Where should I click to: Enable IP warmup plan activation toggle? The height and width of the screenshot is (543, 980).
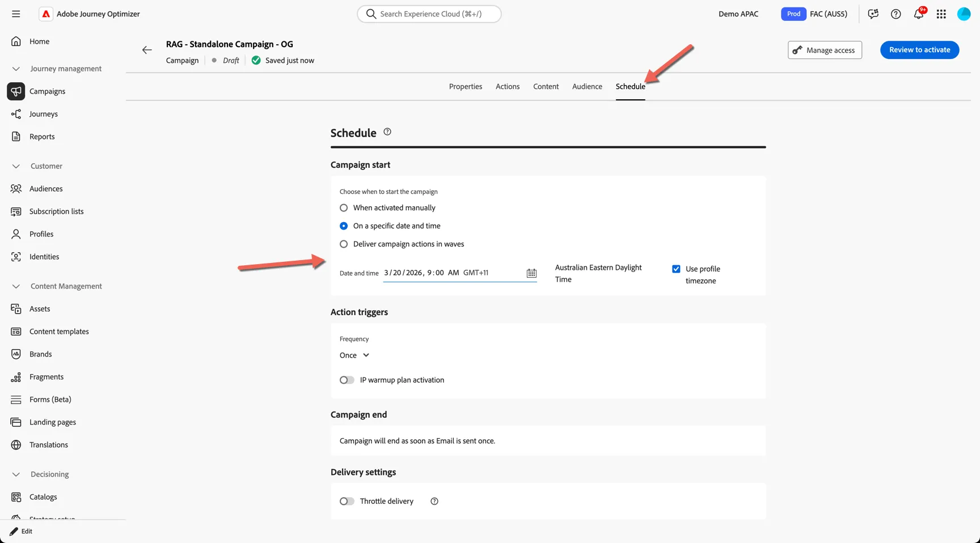pyautogui.click(x=347, y=380)
